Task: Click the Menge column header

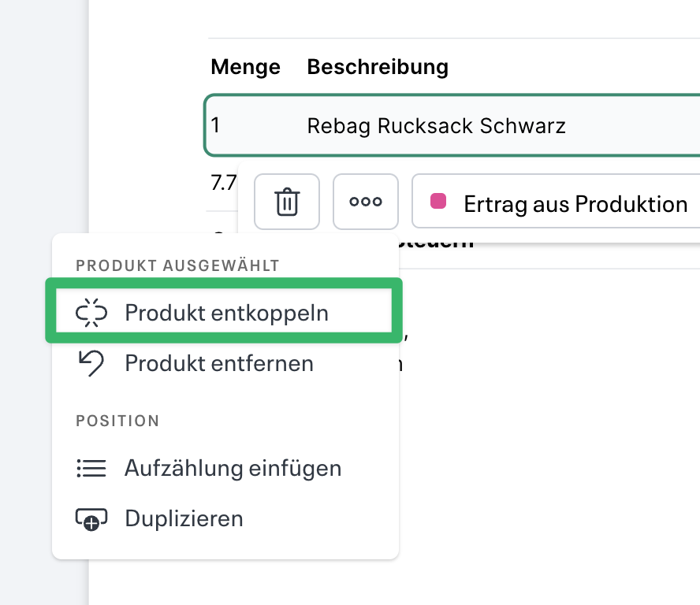Action: tap(245, 67)
